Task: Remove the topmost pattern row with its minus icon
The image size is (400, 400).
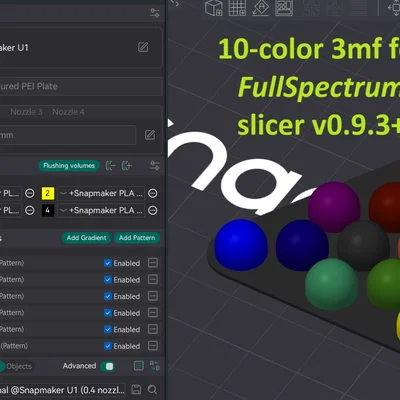Action: point(153,263)
